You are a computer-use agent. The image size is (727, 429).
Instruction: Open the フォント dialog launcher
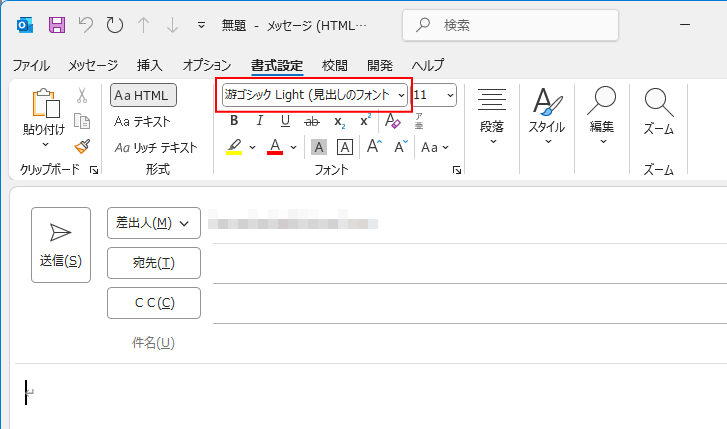tap(457, 170)
